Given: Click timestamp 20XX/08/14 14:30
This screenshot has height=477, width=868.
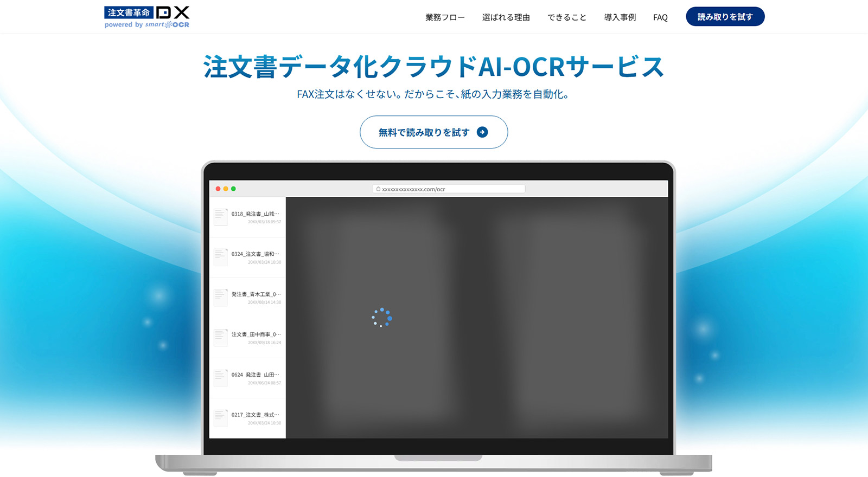Looking at the screenshot, I should (264, 302).
